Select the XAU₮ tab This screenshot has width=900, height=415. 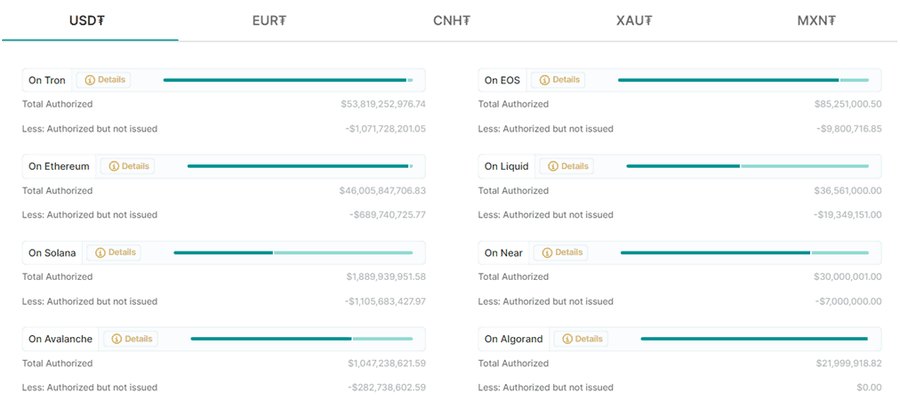635,20
